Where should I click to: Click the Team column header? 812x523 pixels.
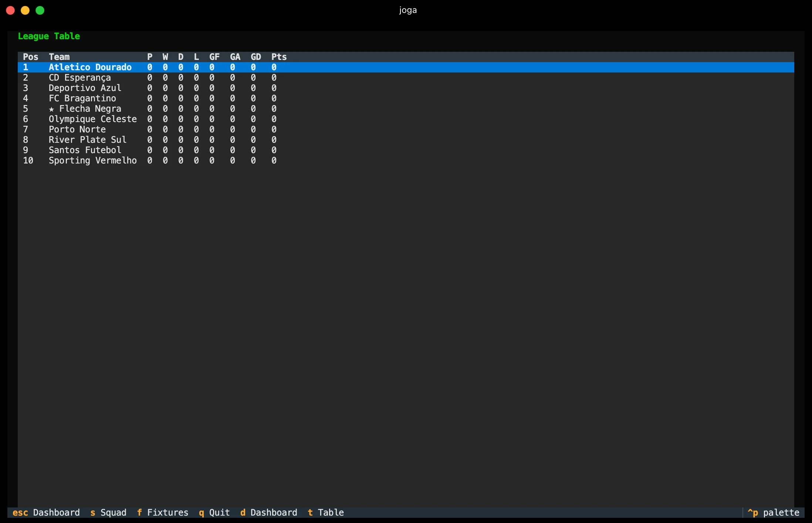point(59,57)
